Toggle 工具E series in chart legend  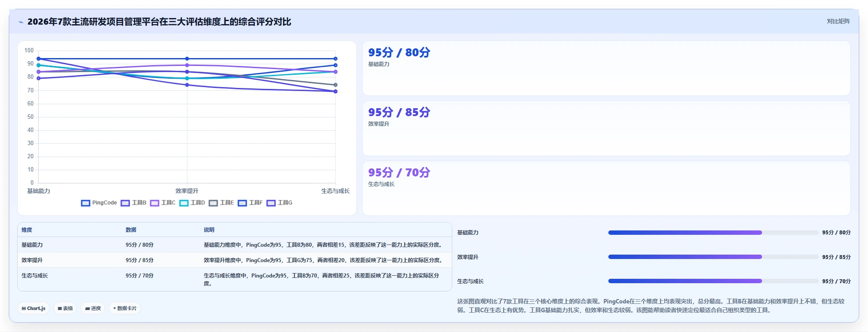(221, 203)
